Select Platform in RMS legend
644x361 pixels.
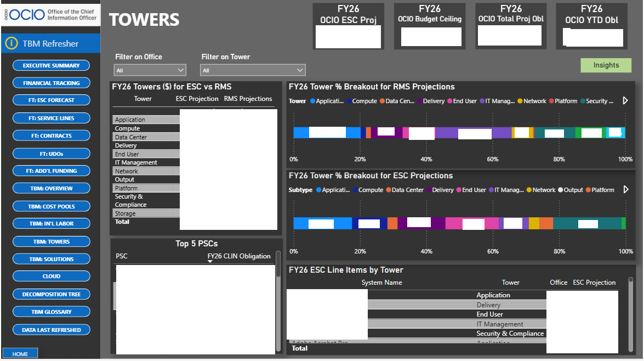click(563, 101)
